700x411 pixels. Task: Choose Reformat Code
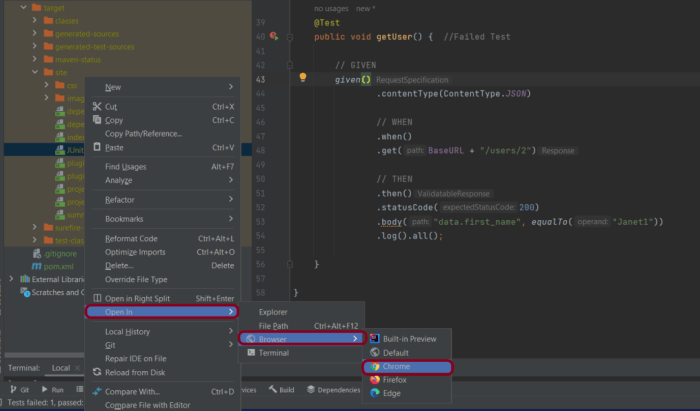(x=163, y=238)
